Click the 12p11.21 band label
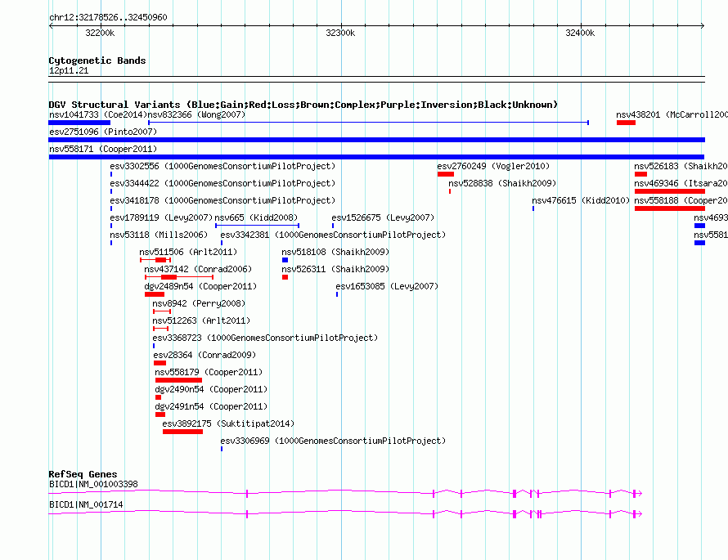This screenshot has width=728, height=560. point(69,71)
